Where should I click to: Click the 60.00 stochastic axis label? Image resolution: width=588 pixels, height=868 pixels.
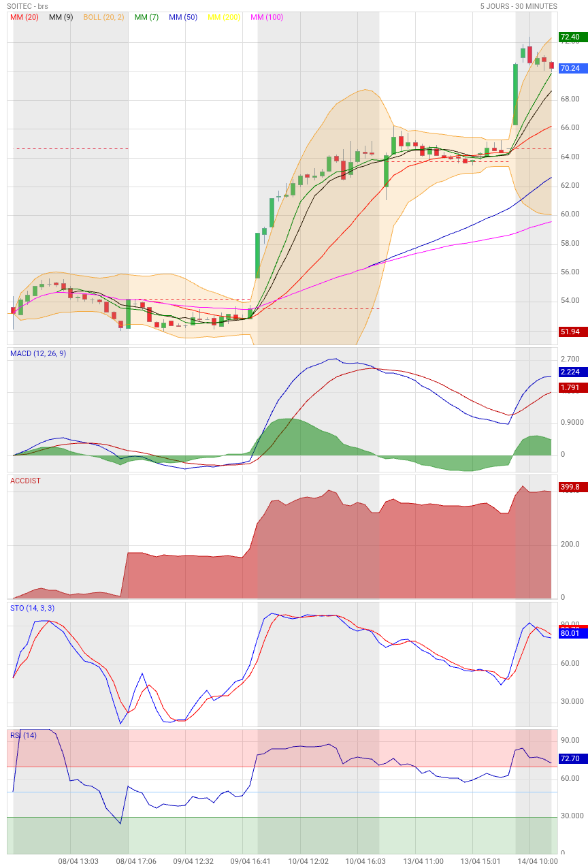(570, 664)
